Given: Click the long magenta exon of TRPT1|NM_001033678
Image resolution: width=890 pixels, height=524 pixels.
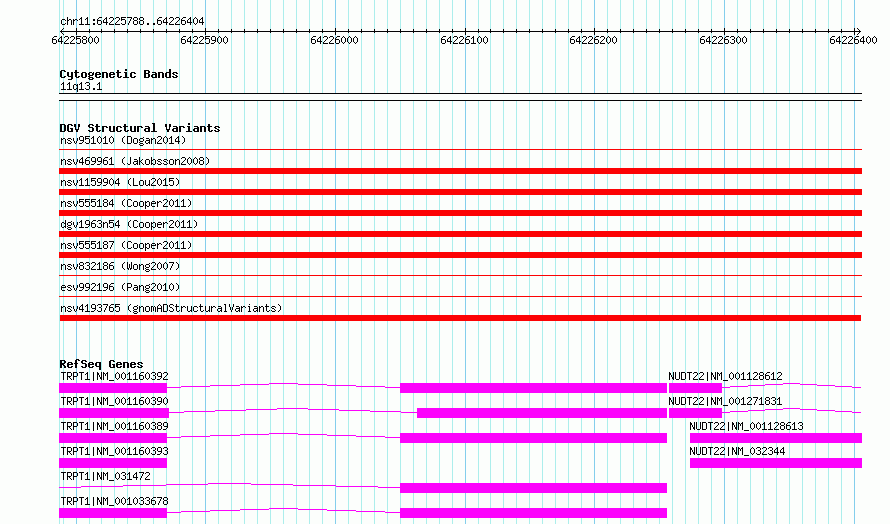Looking at the screenshot, I should 534,513.
